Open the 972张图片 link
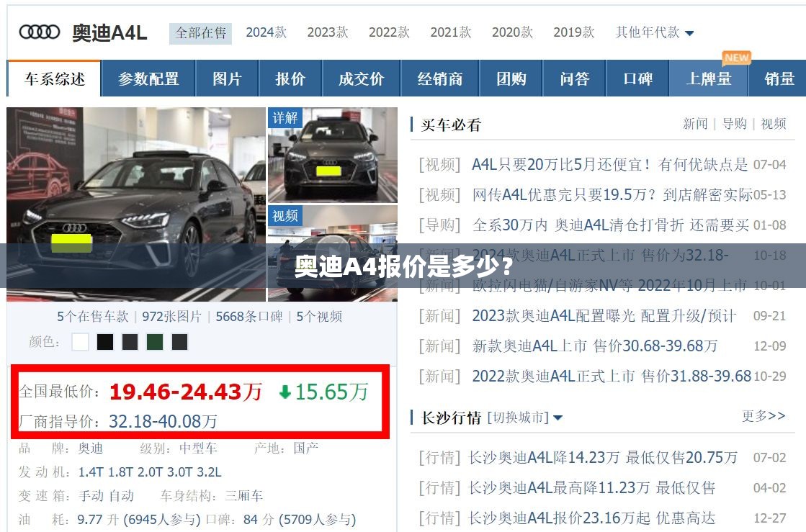 171,316
